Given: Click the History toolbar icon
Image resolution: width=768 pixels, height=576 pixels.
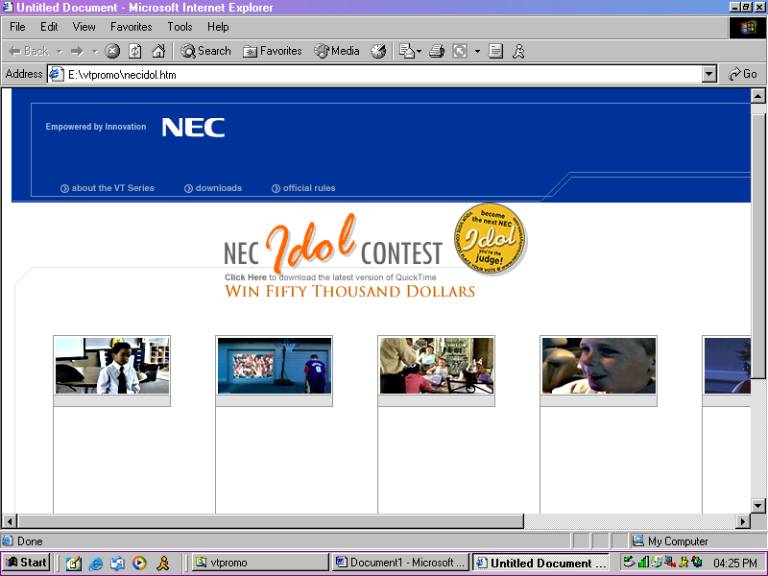Looking at the screenshot, I should 378,51.
